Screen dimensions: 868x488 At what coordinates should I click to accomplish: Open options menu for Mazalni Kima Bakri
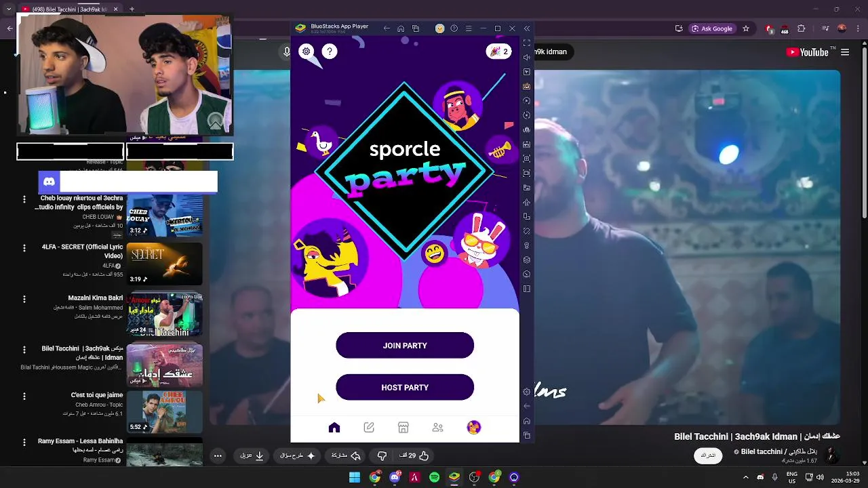pos(24,299)
